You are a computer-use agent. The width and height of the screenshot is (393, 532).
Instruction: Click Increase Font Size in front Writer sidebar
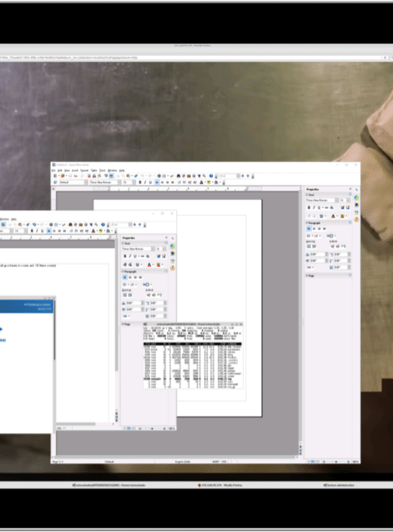[159, 256]
